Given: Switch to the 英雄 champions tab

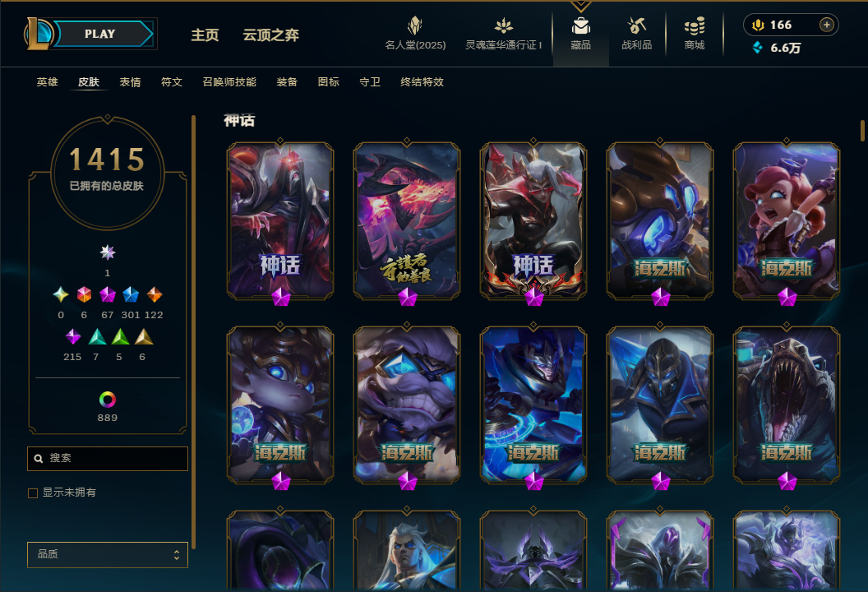Looking at the screenshot, I should pos(47,82).
